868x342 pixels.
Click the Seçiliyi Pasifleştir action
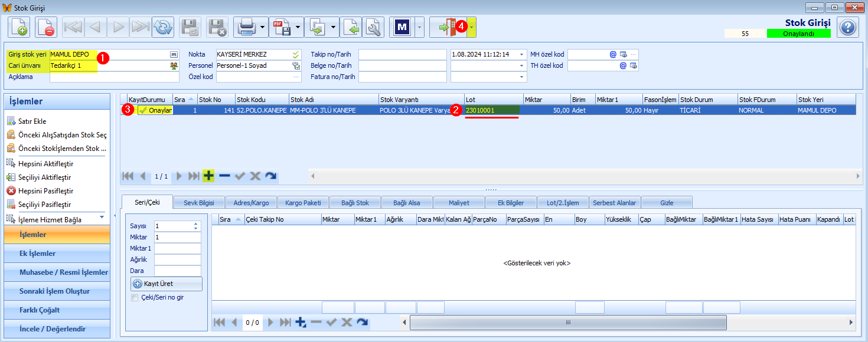point(39,205)
